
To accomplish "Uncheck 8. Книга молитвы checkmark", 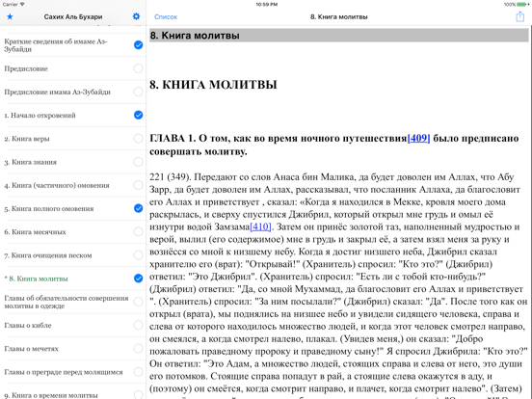I will 138,279.
